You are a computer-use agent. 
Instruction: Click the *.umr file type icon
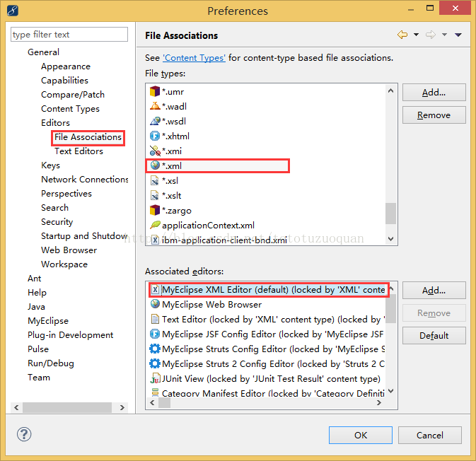point(155,91)
